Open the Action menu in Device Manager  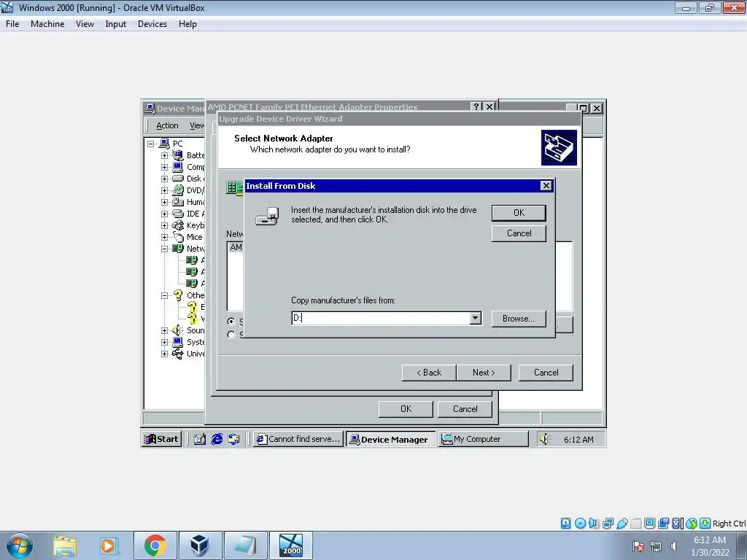(x=167, y=125)
